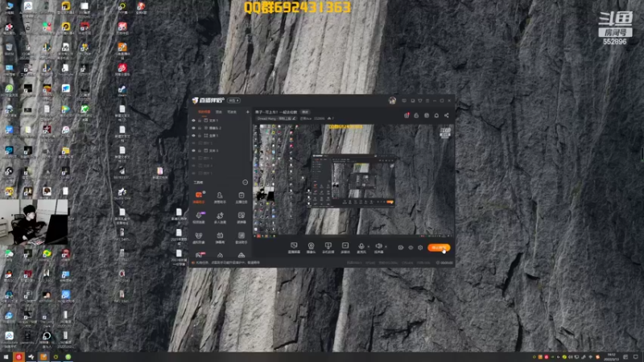Add a phone casting source from the bottom toolbar
644x362 pixels.
click(328, 248)
